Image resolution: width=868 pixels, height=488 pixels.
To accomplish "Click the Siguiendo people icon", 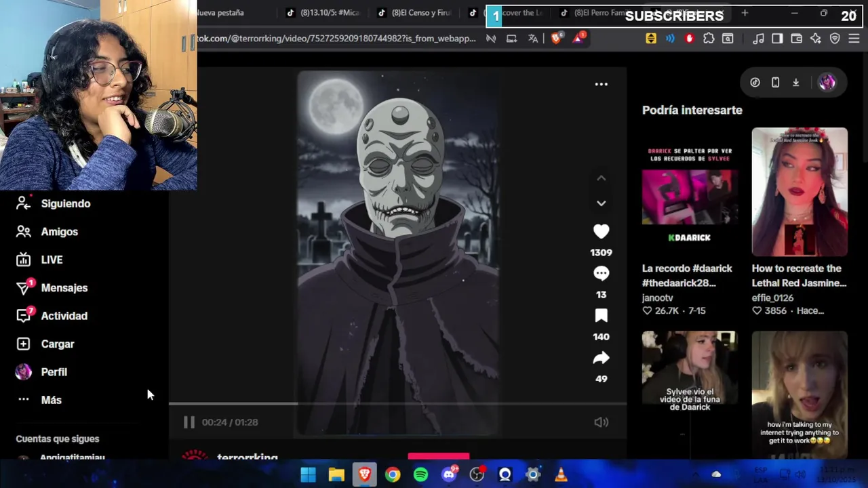I will pos(23,203).
